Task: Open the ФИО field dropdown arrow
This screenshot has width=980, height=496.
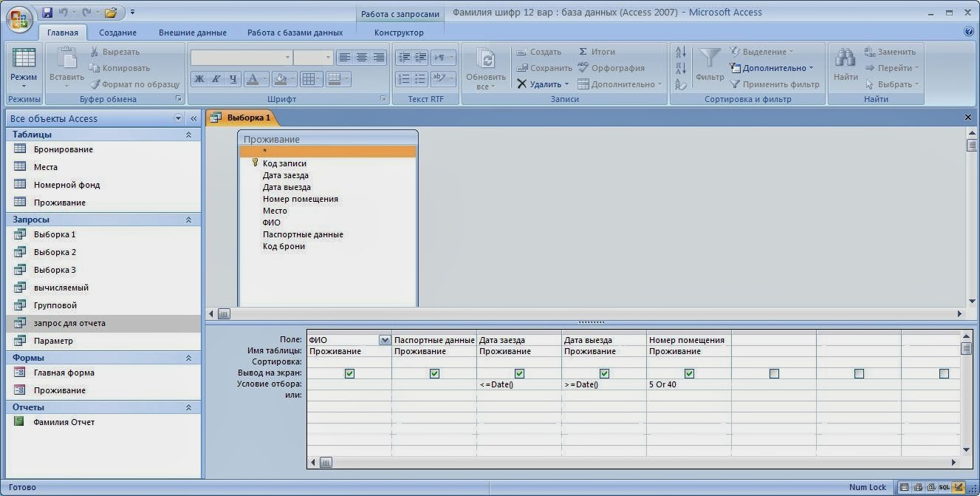Action: coord(384,340)
